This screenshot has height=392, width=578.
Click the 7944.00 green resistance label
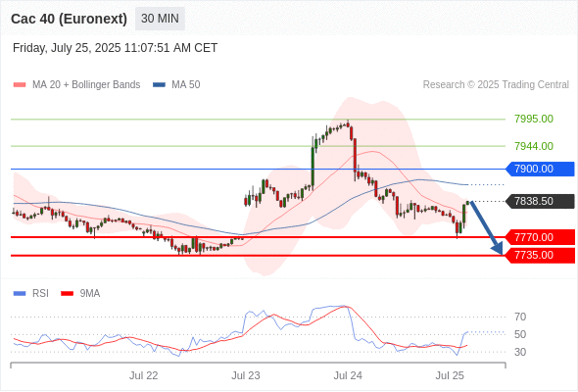coord(534,146)
